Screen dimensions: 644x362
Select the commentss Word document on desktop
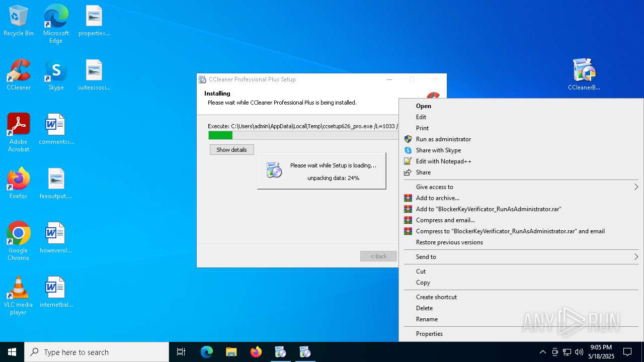tap(56, 130)
